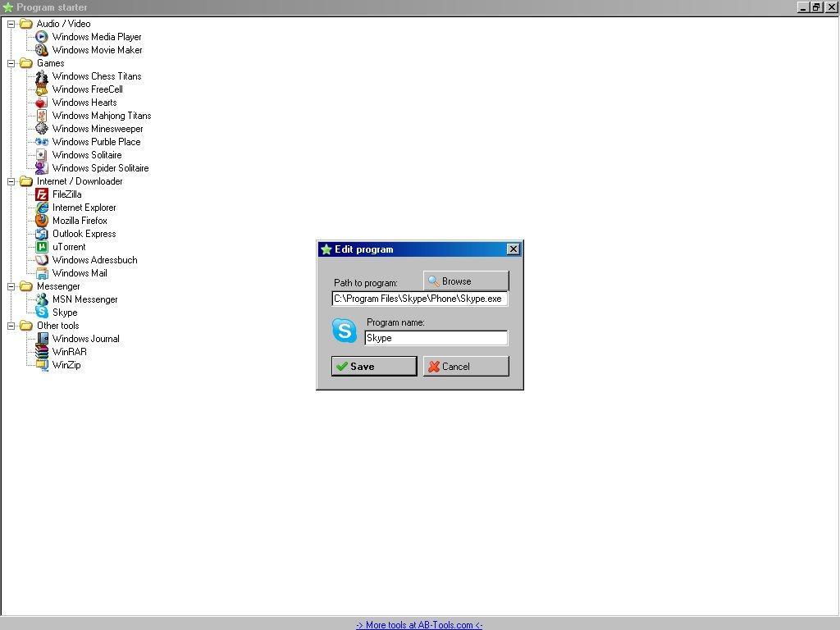Collapse the Games category

[11, 63]
